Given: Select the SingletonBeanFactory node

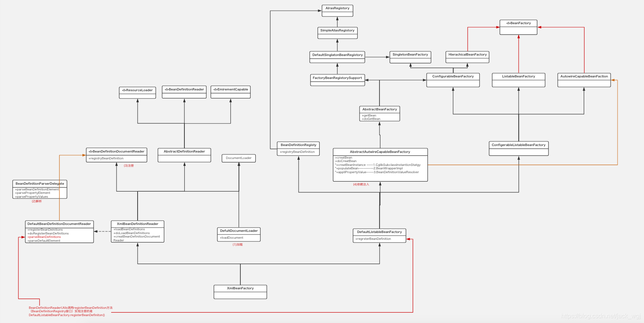Looking at the screenshot, I should 410,57.
